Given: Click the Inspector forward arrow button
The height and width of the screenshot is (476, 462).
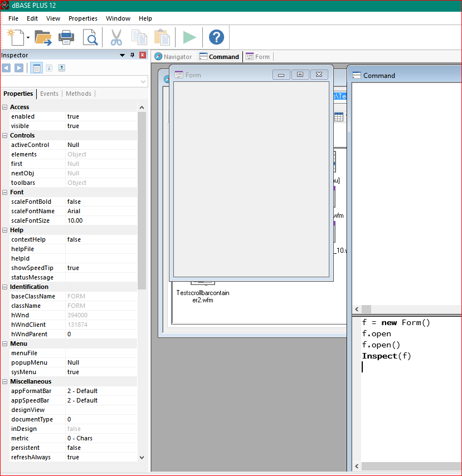Looking at the screenshot, I should tap(19, 68).
